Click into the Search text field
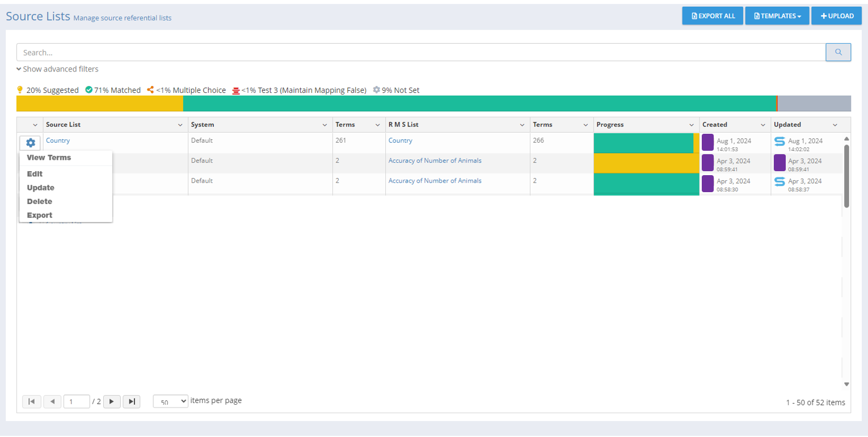Screen dimensions: 868x437 (420, 52)
